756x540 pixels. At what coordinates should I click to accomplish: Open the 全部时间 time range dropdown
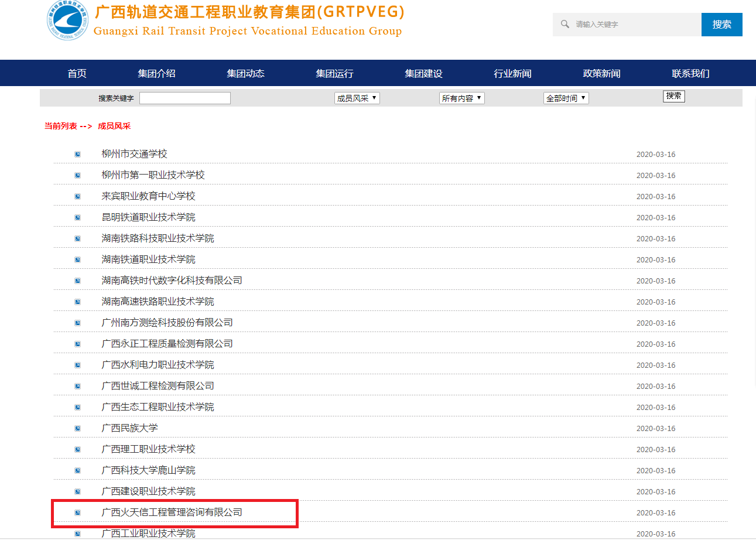[x=566, y=98]
